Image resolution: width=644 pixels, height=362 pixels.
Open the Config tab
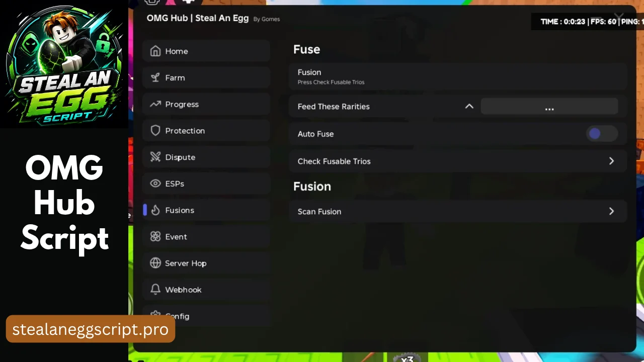click(206, 316)
